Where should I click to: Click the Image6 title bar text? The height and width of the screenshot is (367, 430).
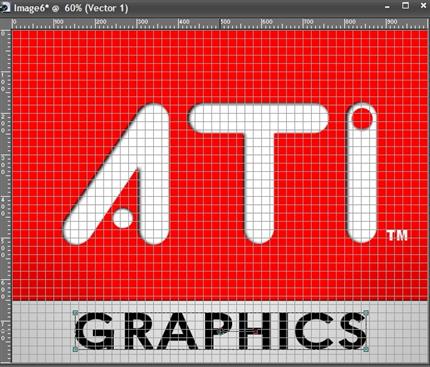71,8
